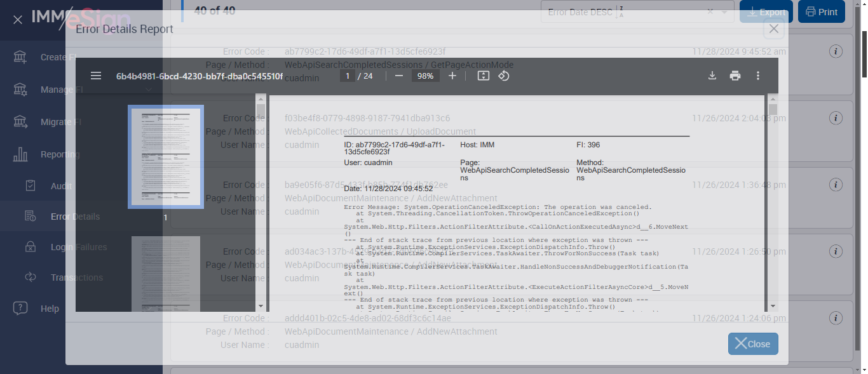Click the Reporting bar chart icon
This screenshot has width=868, height=374.
point(20,154)
